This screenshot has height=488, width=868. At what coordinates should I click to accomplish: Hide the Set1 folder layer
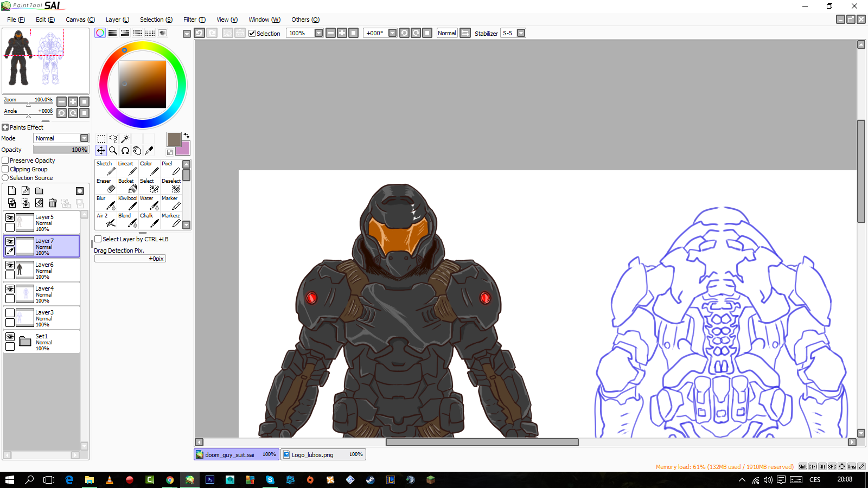(10, 337)
